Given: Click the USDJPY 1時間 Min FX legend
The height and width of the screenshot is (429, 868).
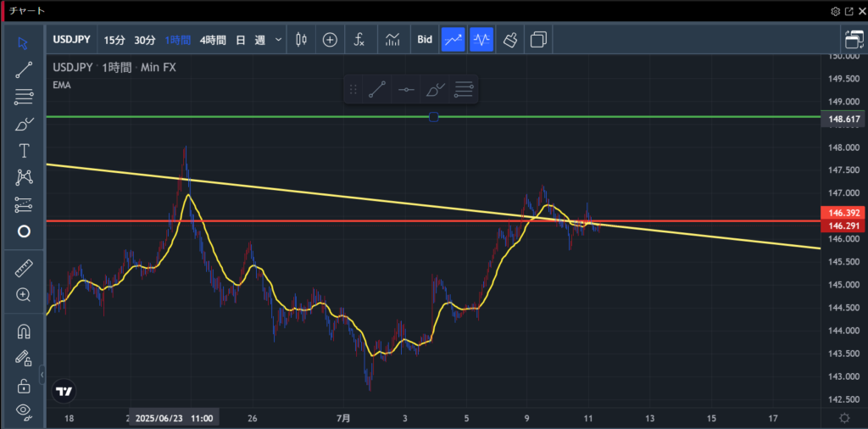Looking at the screenshot, I should [x=114, y=68].
